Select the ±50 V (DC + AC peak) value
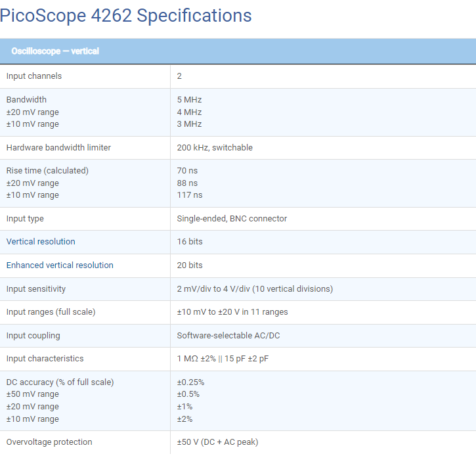Image resolution: width=476 pixels, height=456 pixels. pyautogui.click(x=218, y=442)
